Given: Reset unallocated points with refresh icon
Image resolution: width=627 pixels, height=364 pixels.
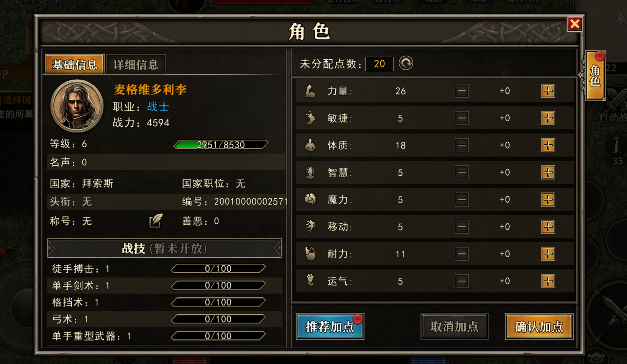Looking at the screenshot, I should (x=406, y=63).
